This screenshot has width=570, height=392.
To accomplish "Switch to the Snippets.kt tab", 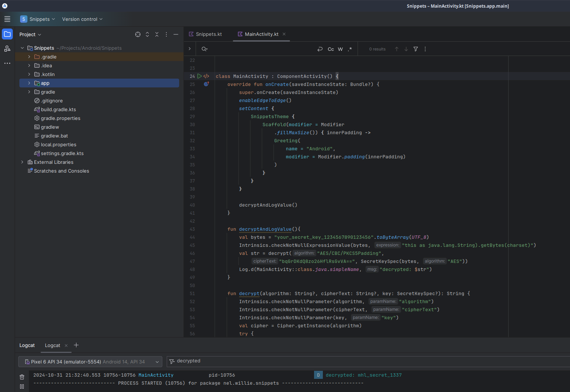I will tap(205, 34).
